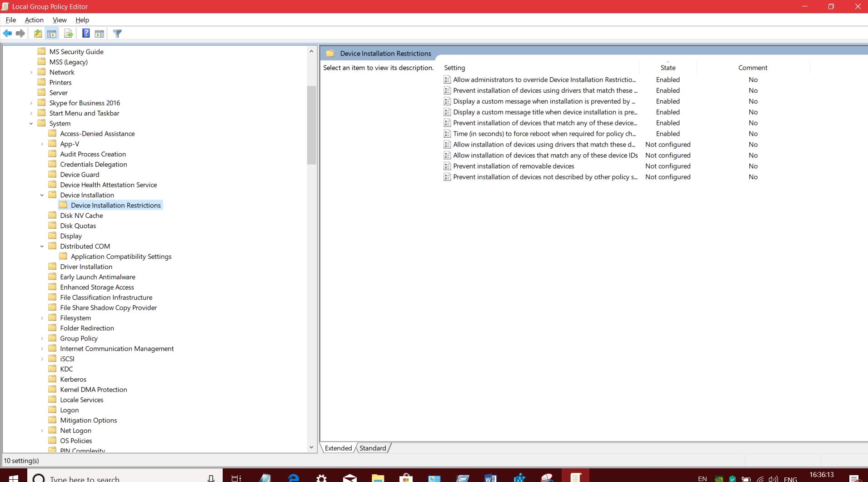The image size is (868, 482).
Task: Expand the iSCSI tree node
Action: [x=42, y=359]
